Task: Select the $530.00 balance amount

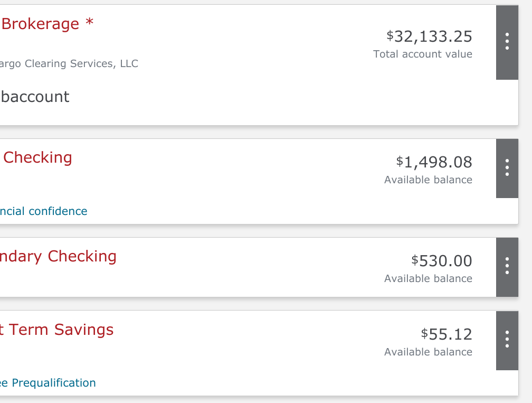Action: (x=441, y=261)
